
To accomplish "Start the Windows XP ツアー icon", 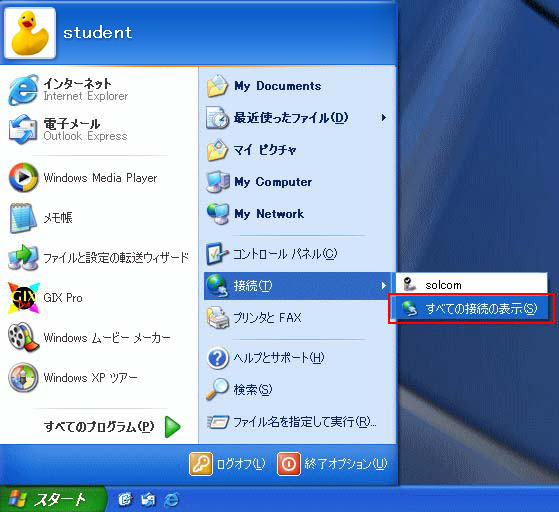I will click(23, 377).
